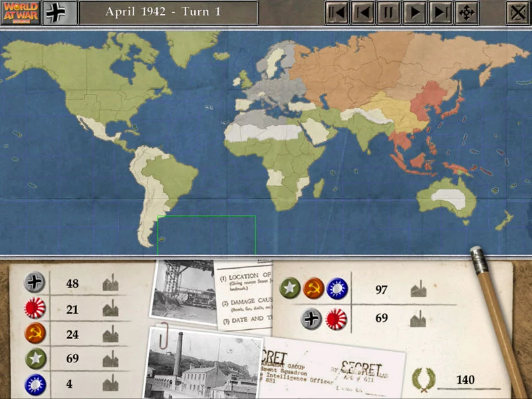Image resolution: width=532 pixels, height=399 pixels.
Task: Click the green selection rectangle on map
Action: pyautogui.click(x=206, y=235)
